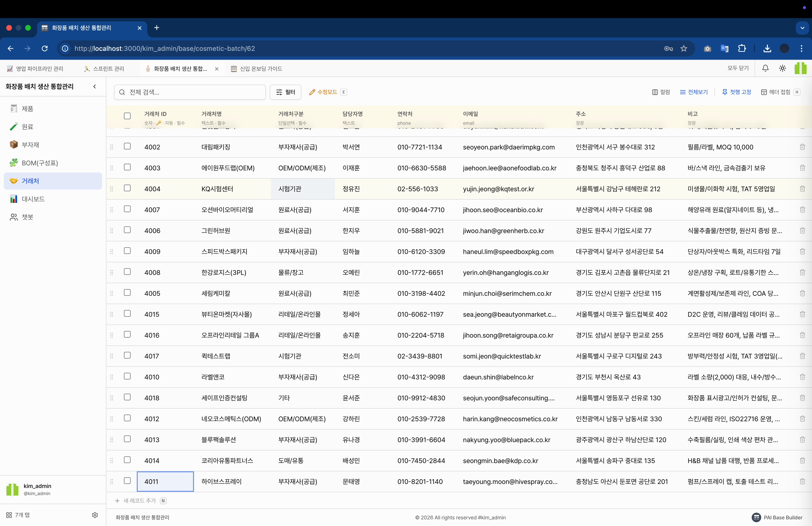Expand the browser tab list chevron

[802, 28]
